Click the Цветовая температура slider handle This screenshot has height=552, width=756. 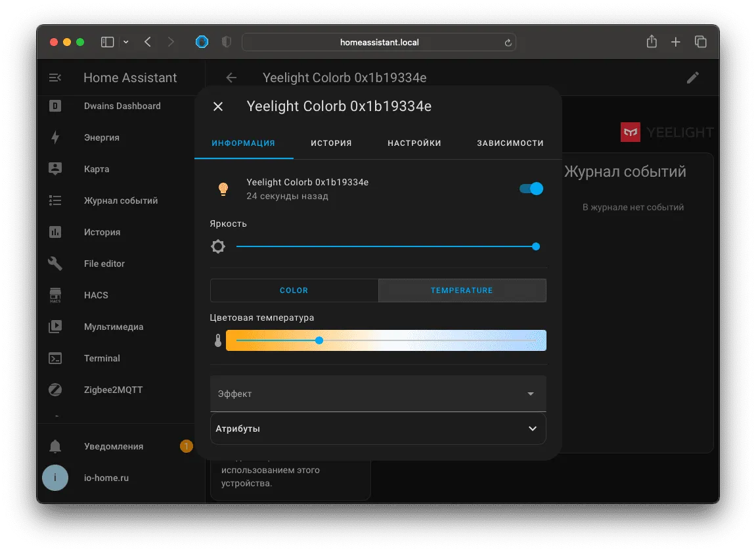319,340
